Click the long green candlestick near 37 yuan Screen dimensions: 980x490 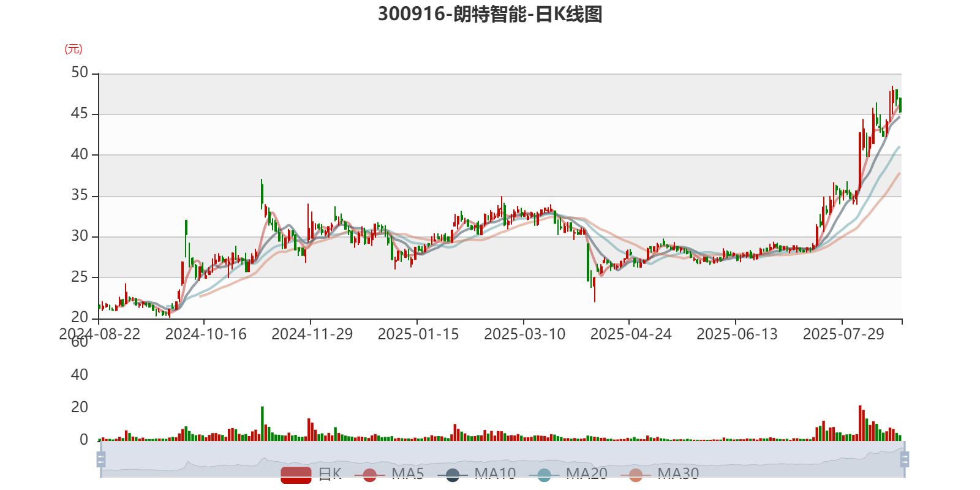262,194
